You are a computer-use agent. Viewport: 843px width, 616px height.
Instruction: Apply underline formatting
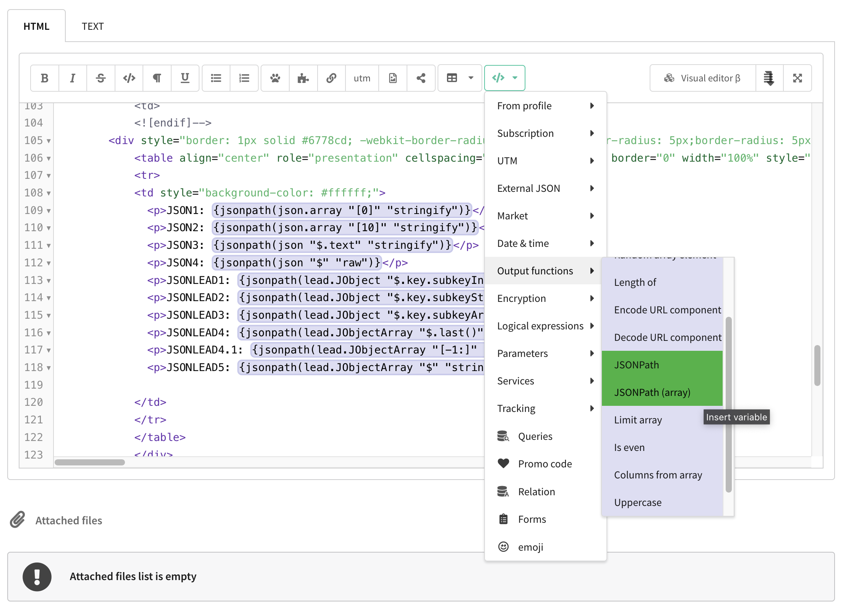coord(185,78)
